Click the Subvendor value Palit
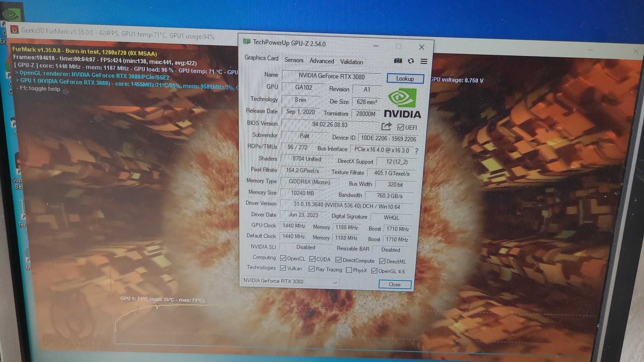The image size is (644, 362). [305, 136]
